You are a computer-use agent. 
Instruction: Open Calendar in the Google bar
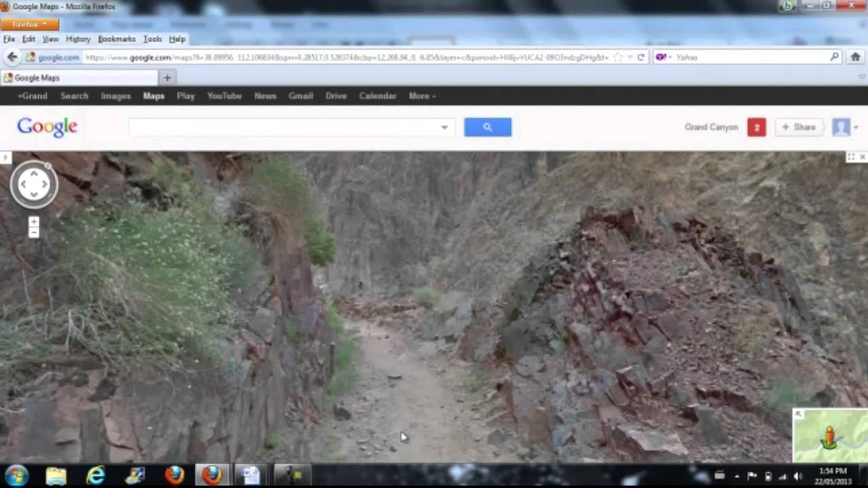point(378,96)
